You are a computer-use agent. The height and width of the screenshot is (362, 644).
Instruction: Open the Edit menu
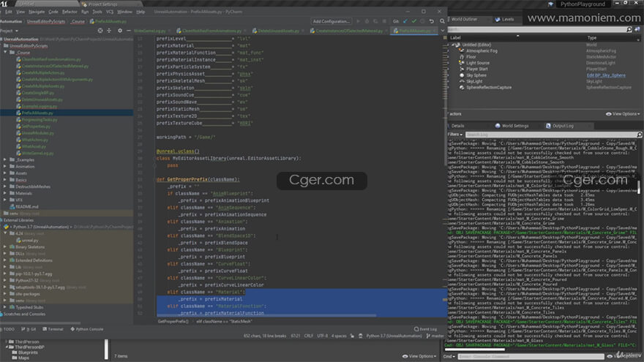click(8, 12)
